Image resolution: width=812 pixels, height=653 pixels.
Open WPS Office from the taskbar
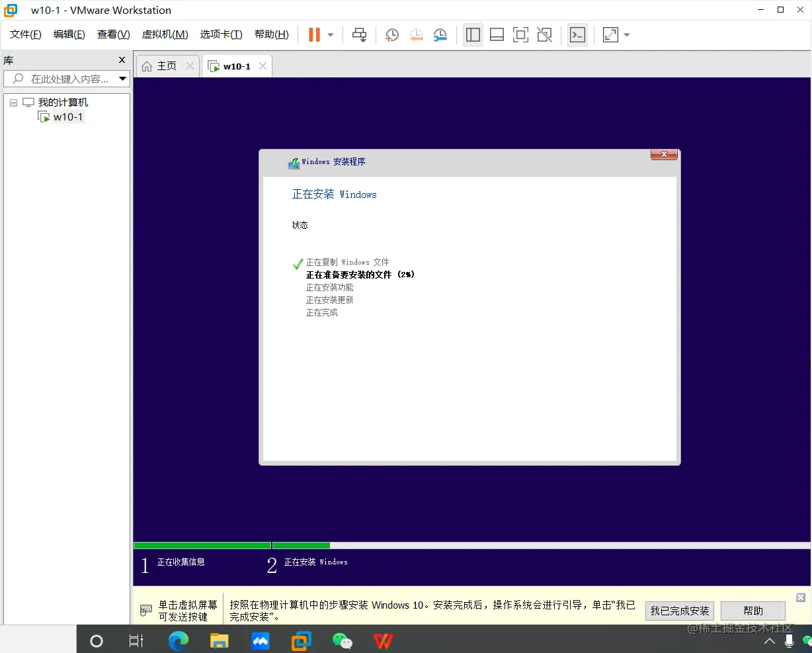tap(383, 640)
